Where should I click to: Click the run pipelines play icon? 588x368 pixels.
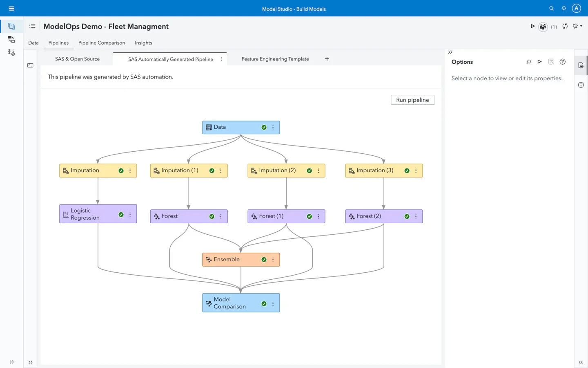tap(532, 26)
